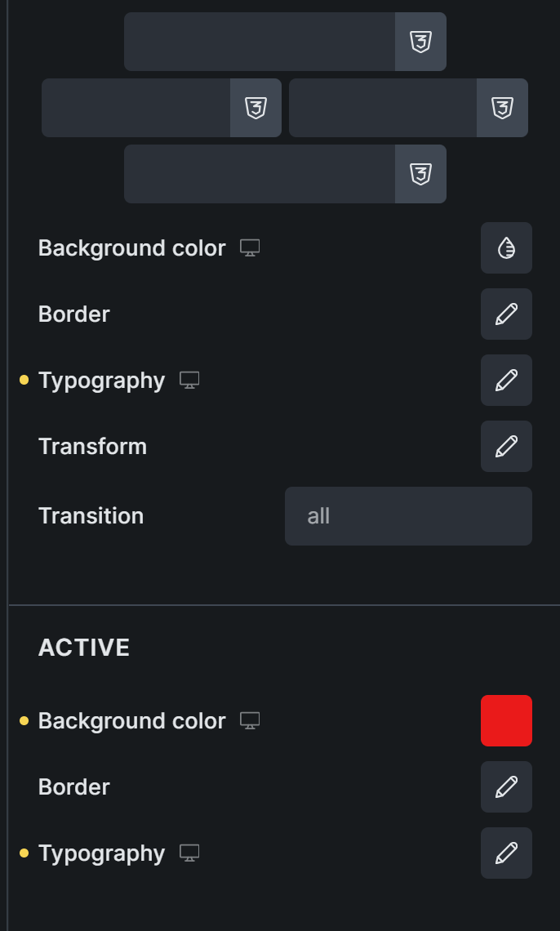This screenshot has height=931, width=560.
Task: Click the CSS variable icon in the top spacing field
Action: pos(420,42)
